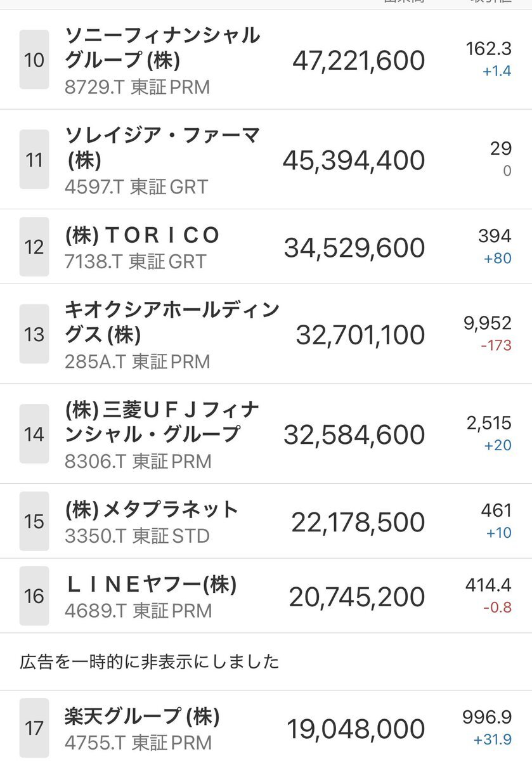Click Rakuten's +31.9 price change

[492, 740]
